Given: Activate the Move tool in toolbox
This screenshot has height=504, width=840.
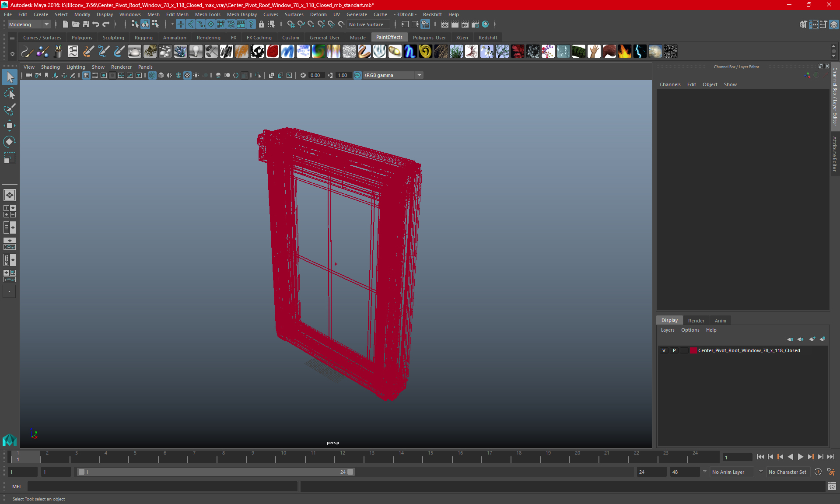Looking at the screenshot, I should (x=10, y=126).
